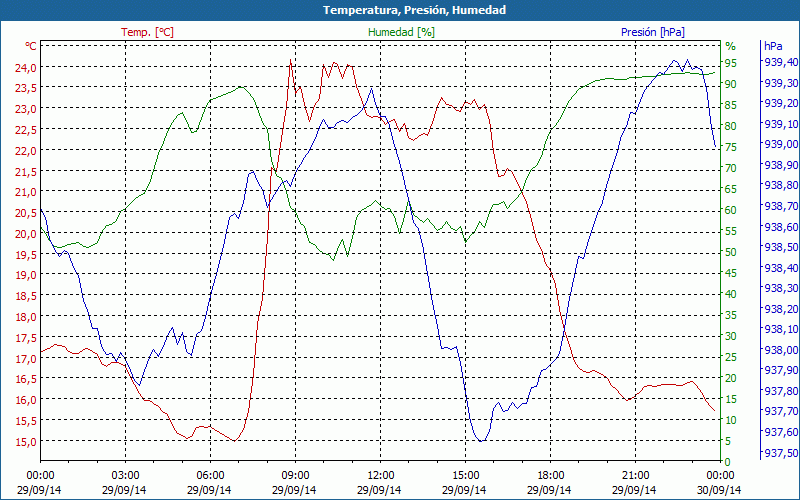Click the 17,5 temperature axis value
800x500 pixels.
point(26,338)
